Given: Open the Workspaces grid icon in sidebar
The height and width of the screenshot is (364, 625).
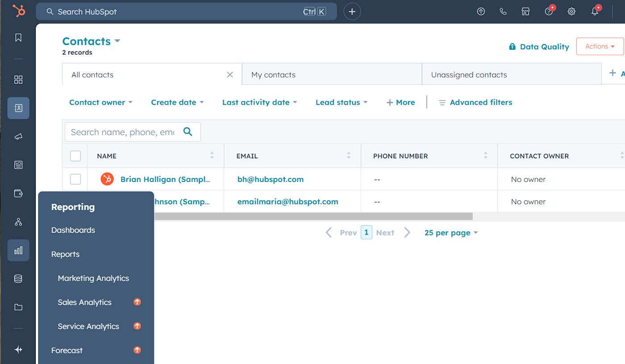Looking at the screenshot, I should [18, 79].
